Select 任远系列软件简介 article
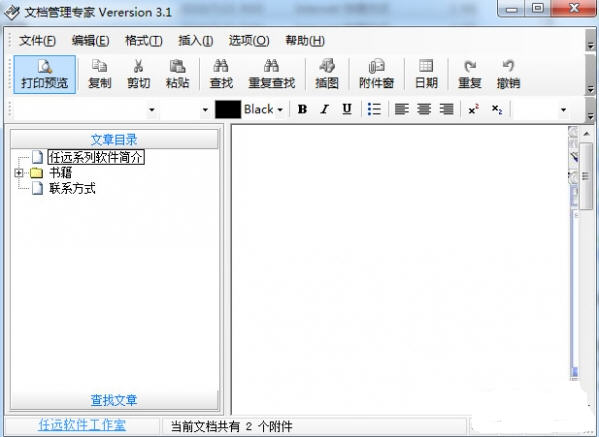Image resolution: width=599 pixels, height=437 pixels. tap(96, 157)
